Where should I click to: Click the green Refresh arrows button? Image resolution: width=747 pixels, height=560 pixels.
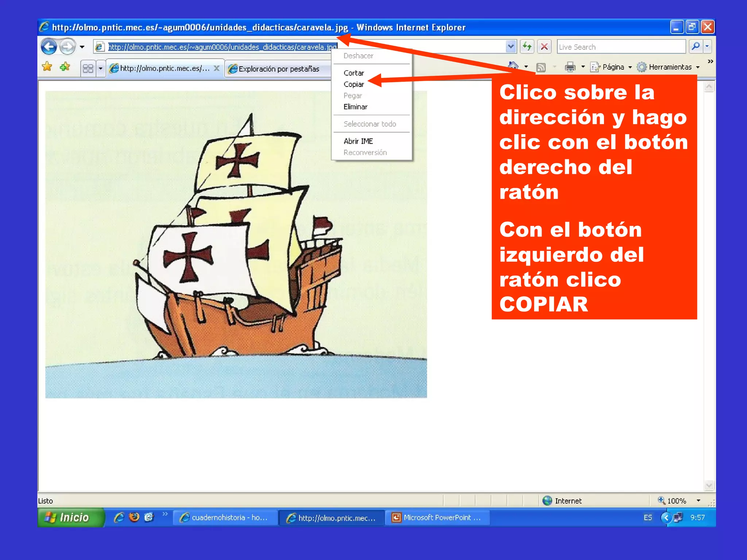527,47
